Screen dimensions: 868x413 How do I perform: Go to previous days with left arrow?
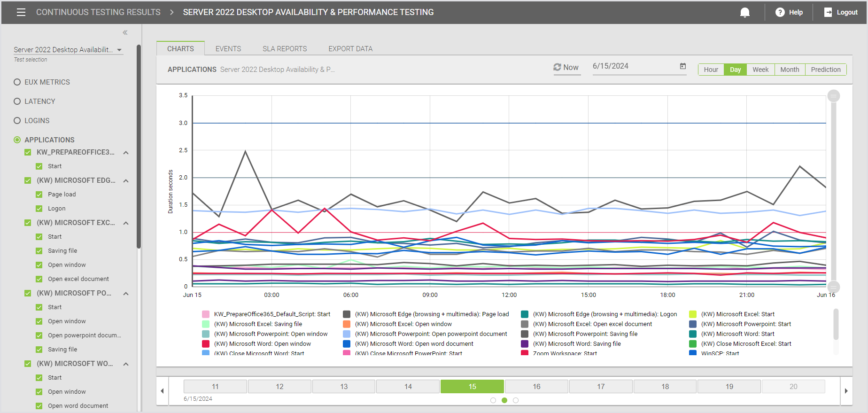[x=162, y=390]
